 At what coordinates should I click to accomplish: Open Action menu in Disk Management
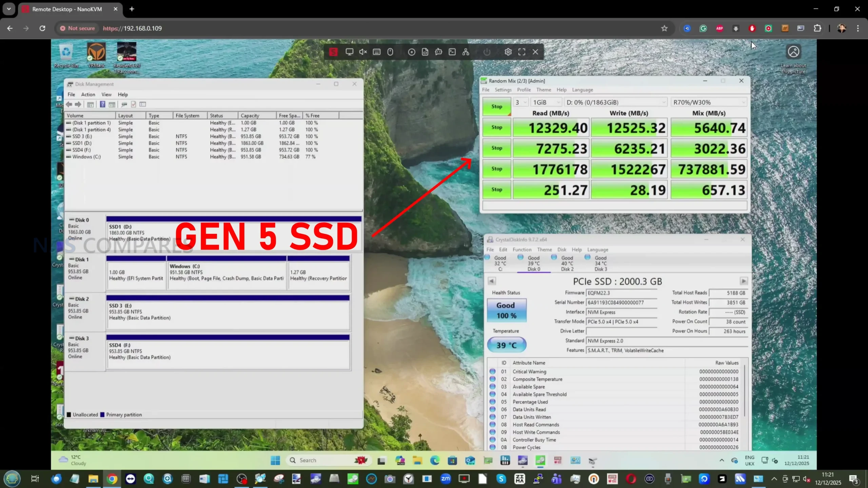pyautogui.click(x=88, y=95)
